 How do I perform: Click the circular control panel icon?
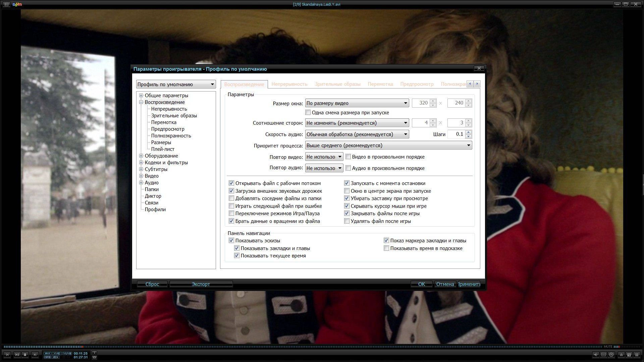(611, 355)
